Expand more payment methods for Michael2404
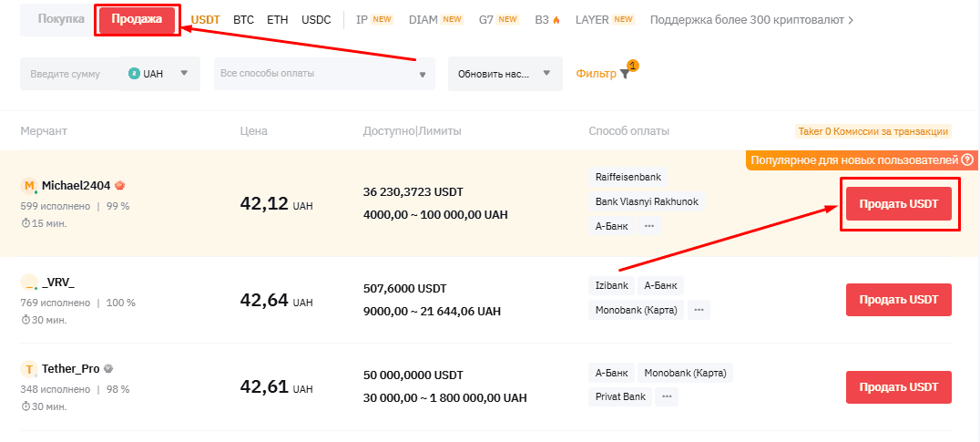Screen dimensions: 980x442 point(648,226)
